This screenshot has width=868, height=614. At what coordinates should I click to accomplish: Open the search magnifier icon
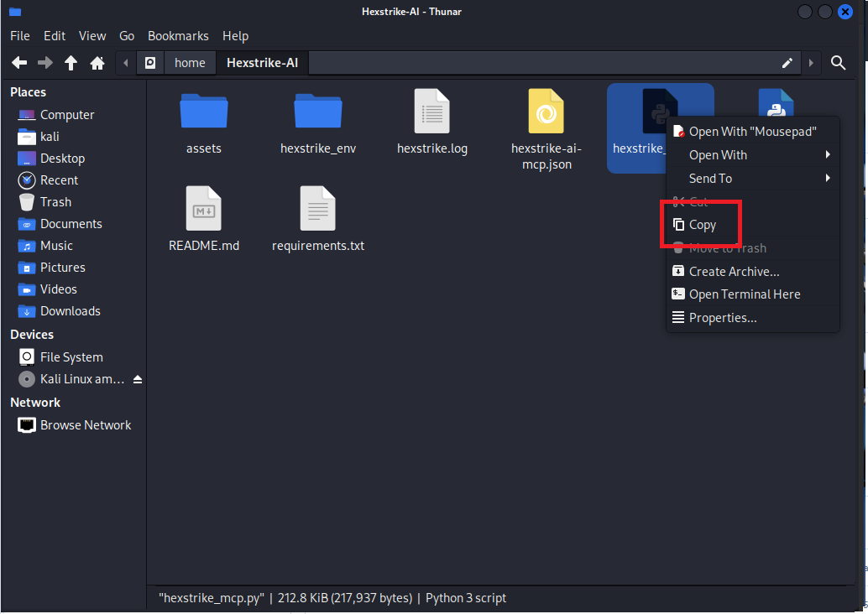pyautogui.click(x=838, y=63)
